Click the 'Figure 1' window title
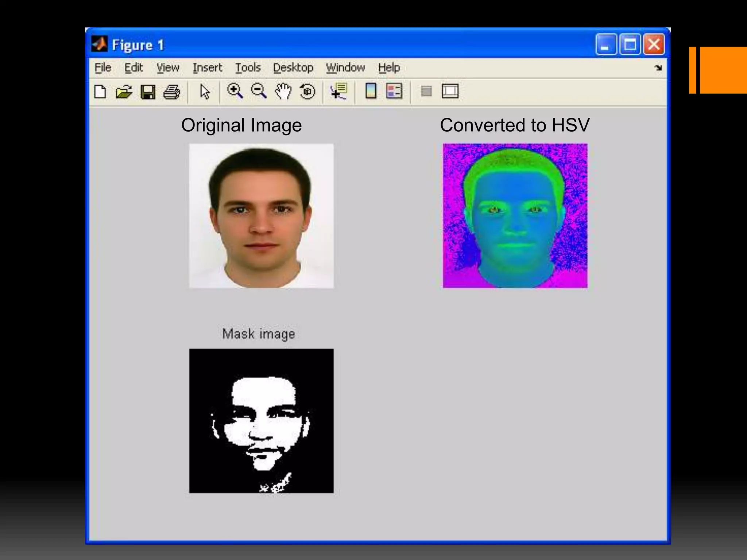The height and width of the screenshot is (560, 747). click(138, 45)
